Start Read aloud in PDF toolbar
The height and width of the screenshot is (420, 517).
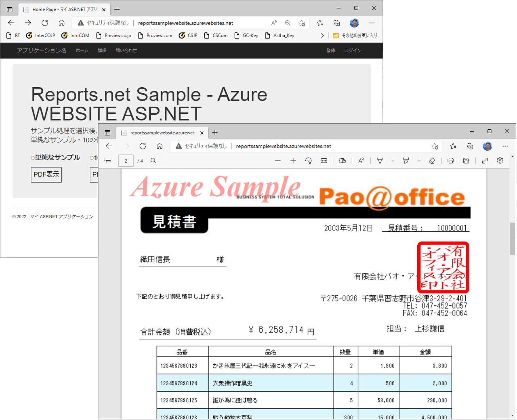(x=361, y=160)
